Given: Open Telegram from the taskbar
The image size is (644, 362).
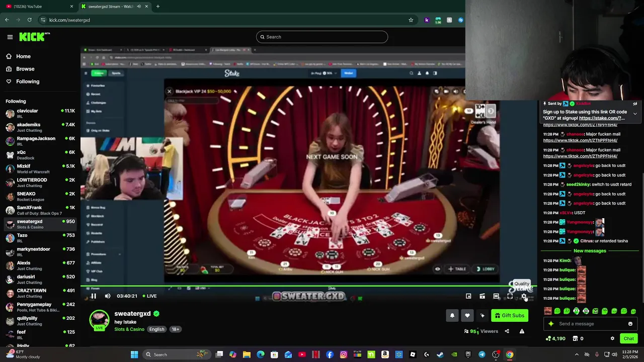Looking at the screenshot, I should pos(482,354).
